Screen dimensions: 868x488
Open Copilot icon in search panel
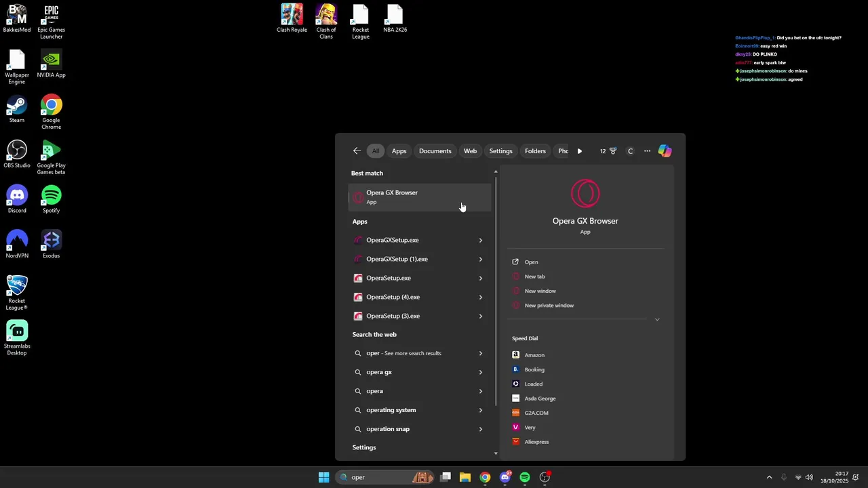click(x=665, y=151)
